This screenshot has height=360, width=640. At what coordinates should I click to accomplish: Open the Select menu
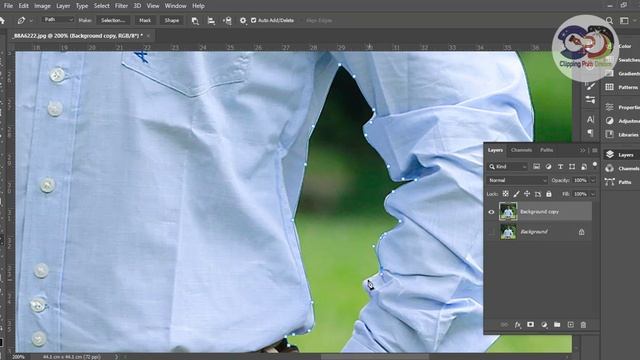(102, 6)
